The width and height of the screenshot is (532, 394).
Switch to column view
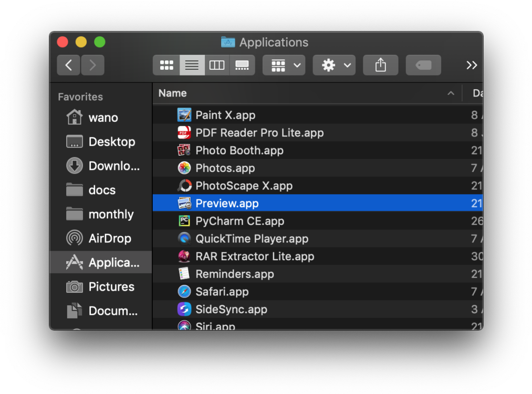click(217, 65)
